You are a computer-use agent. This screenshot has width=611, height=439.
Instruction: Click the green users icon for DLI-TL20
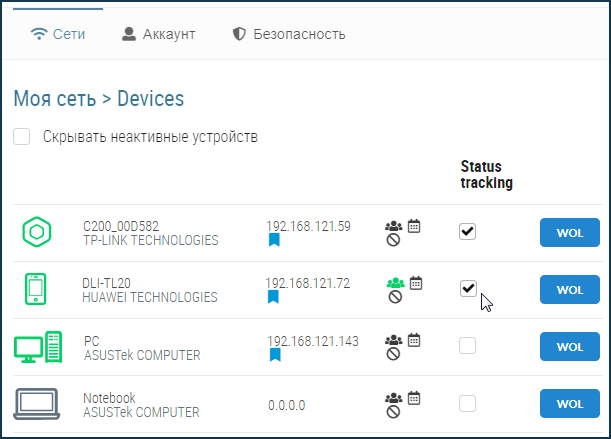[x=395, y=283]
